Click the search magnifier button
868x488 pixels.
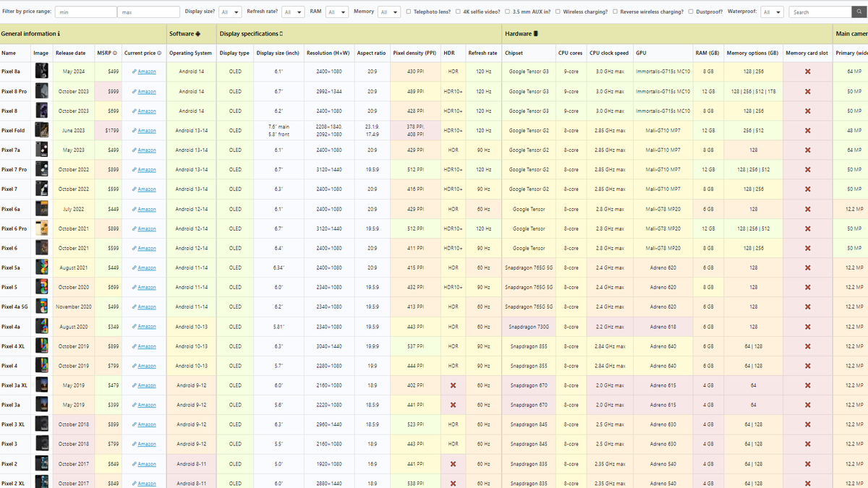859,12
